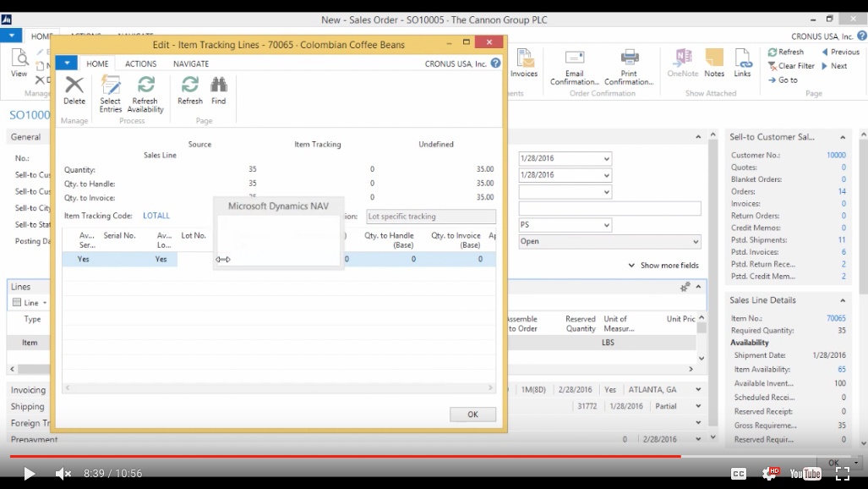868x489 pixels.
Task: Switch to NAVIGATE tab in tracking window
Action: (x=191, y=63)
